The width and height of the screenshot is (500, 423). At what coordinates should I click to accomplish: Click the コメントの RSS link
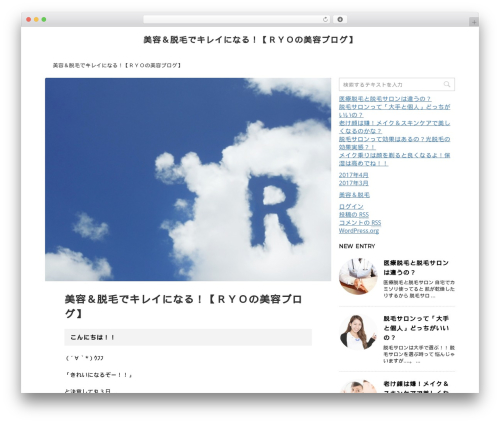(360, 222)
